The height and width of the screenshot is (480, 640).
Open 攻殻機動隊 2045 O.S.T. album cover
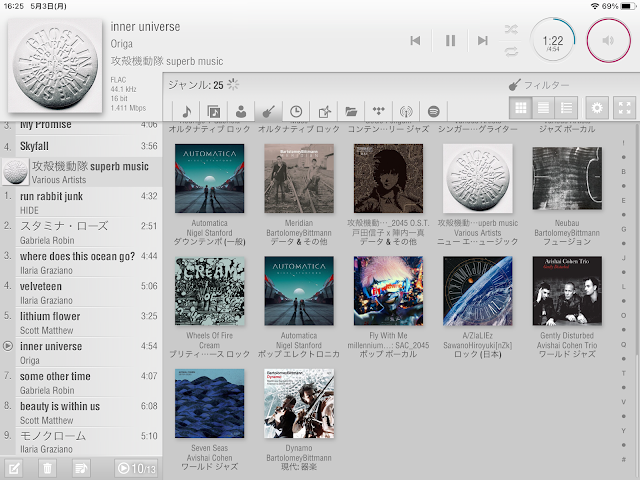click(388, 178)
